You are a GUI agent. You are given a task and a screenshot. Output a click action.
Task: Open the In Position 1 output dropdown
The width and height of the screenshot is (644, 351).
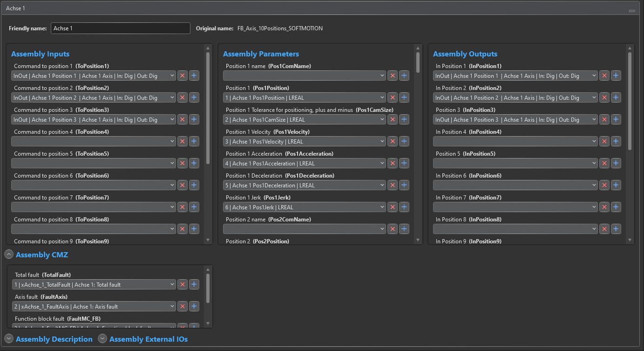515,76
